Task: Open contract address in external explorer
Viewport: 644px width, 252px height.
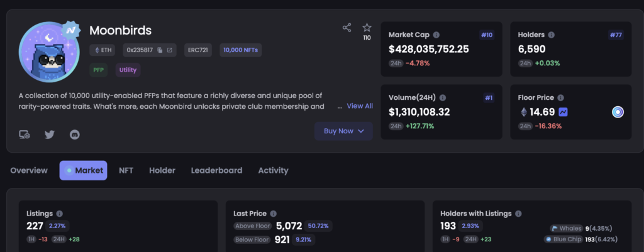Action: pos(169,50)
